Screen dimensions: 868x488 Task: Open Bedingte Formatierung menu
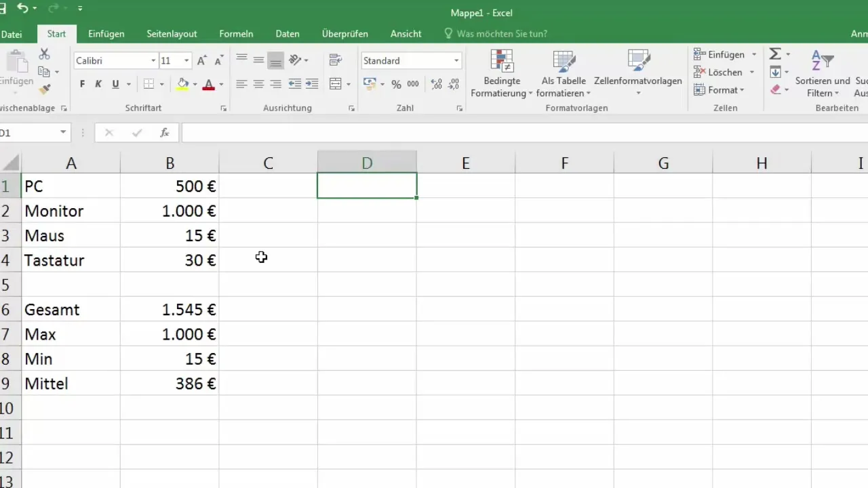[x=502, y=73]
